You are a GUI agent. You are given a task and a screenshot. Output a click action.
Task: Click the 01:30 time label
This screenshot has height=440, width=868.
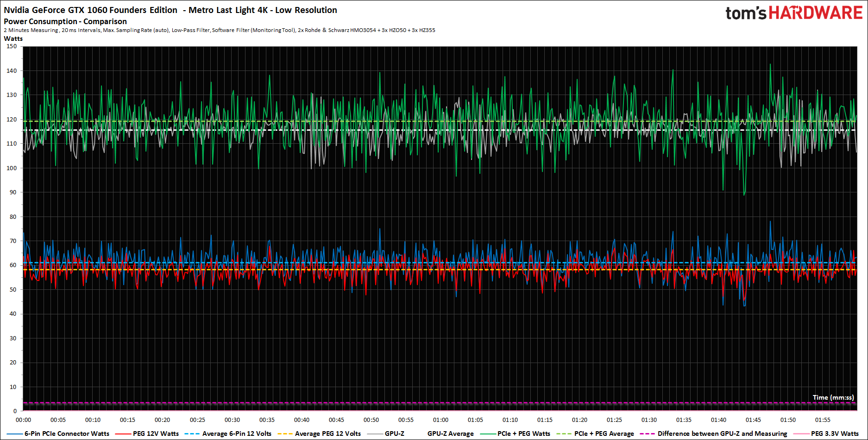649,420
